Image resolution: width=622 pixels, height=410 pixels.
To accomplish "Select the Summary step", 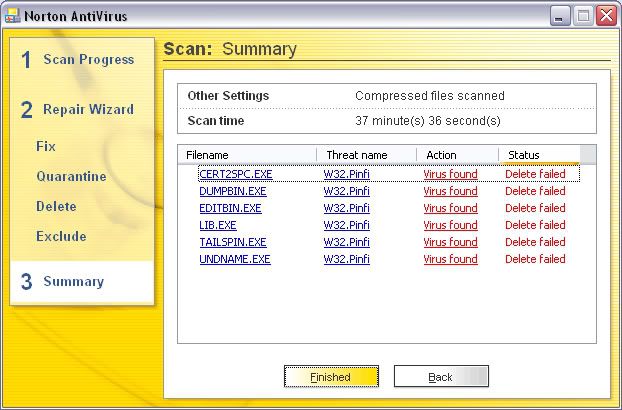I will pyautogui.click(x=63, y=281).
